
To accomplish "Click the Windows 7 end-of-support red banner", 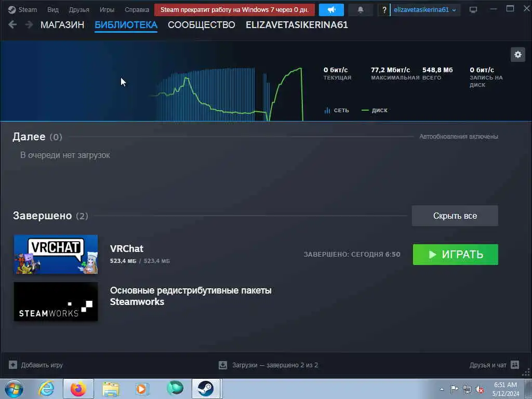I will pos(234,10).
